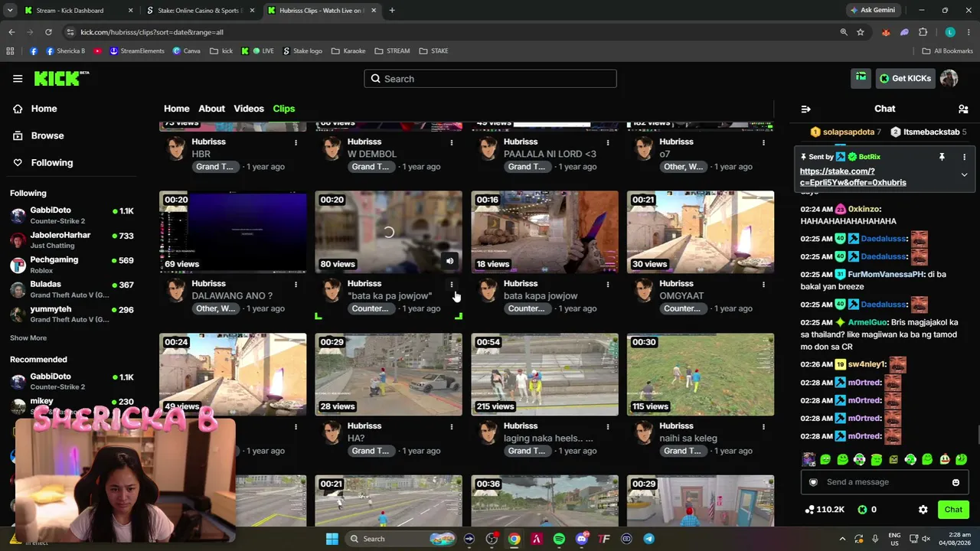Image resolution: width=980 pixels, height=551 pixels.
Task: Switch to the Stream - Kick Dashboard browser tab
Action: click(x=78, y=11)
